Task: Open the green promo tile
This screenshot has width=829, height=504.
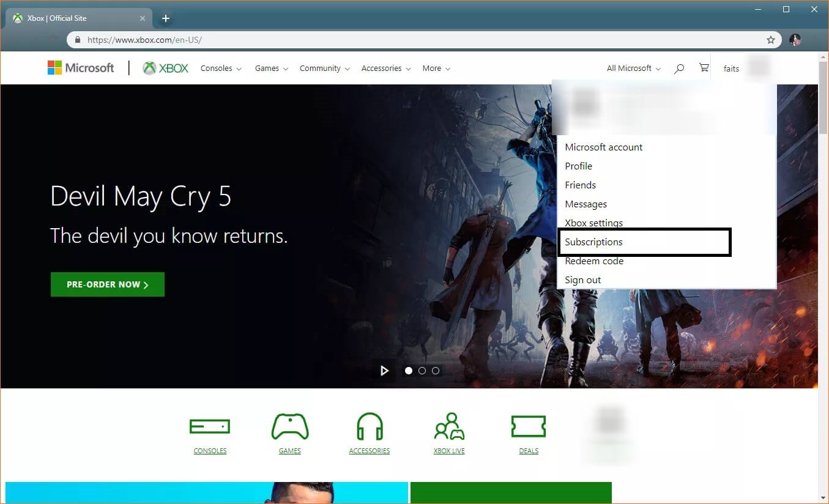Action: coord(511,492)
